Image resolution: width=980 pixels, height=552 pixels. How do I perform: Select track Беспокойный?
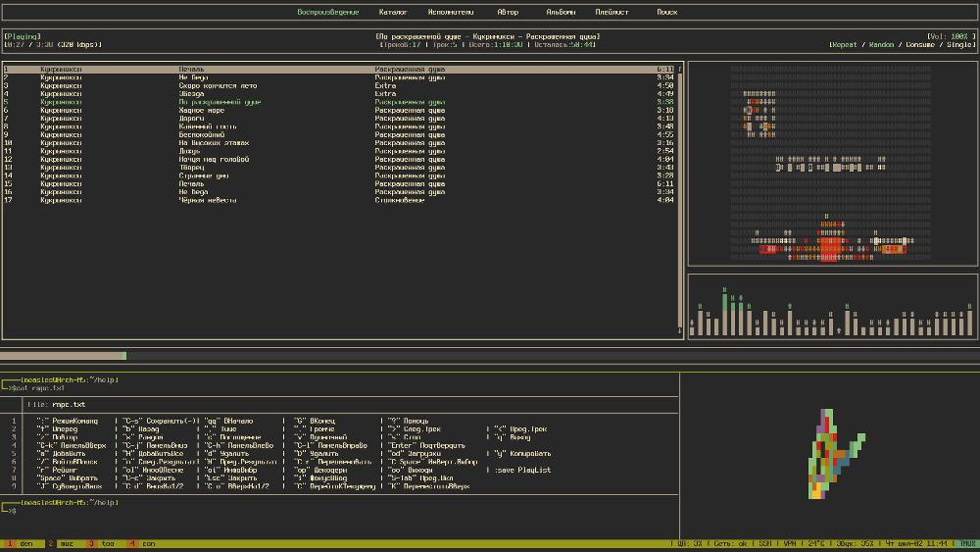click(341, 134)
